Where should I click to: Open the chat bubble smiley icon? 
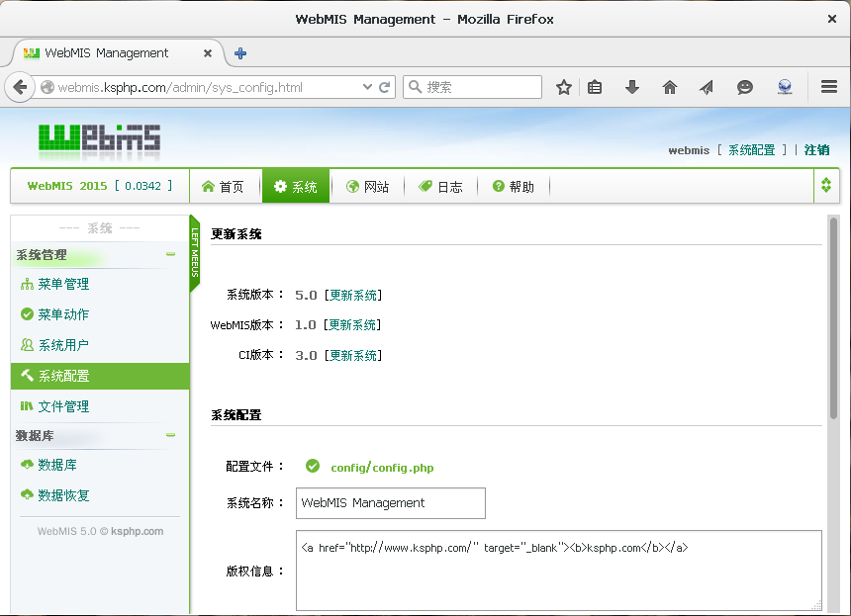pyautogui.click(x=744, y=87)
